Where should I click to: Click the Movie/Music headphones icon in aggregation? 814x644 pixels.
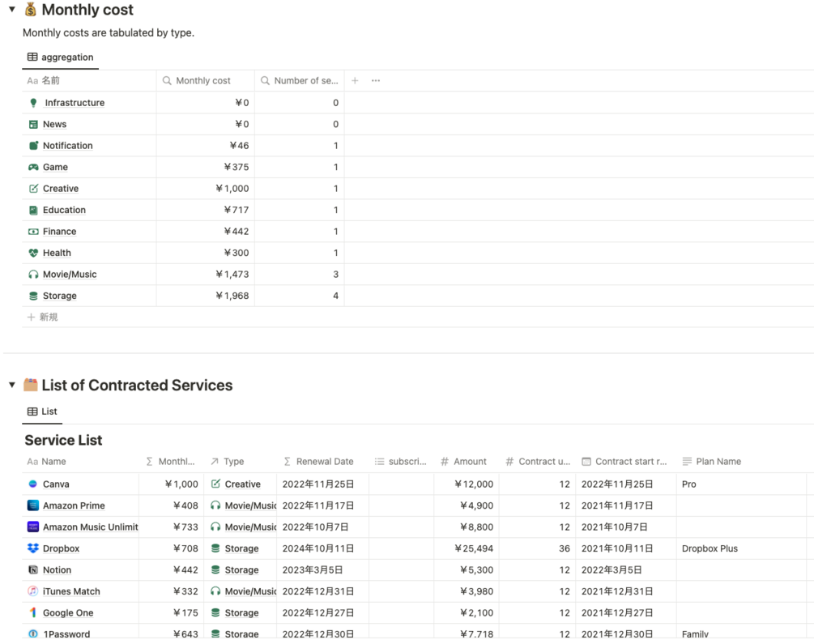(x=33, y=275)
